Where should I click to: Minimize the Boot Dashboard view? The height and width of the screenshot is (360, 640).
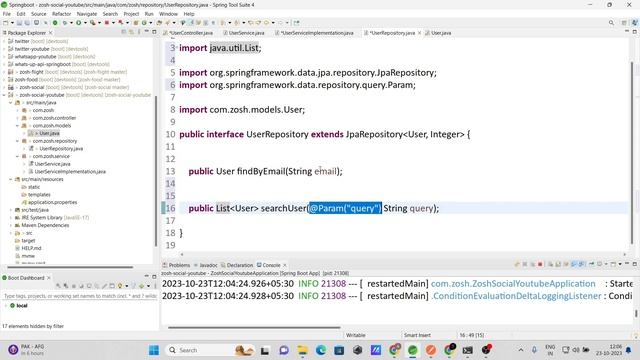(x=147, y=277)
